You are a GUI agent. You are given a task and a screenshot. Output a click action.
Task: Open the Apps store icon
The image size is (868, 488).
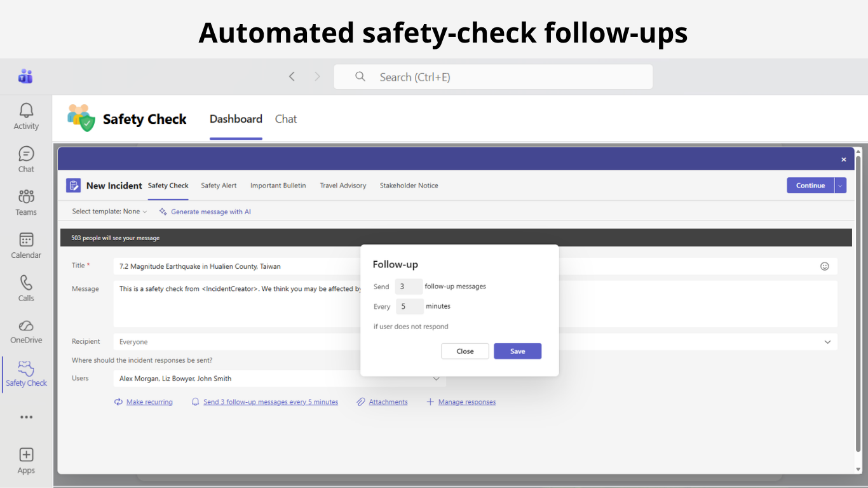click(x=26, y=461)
